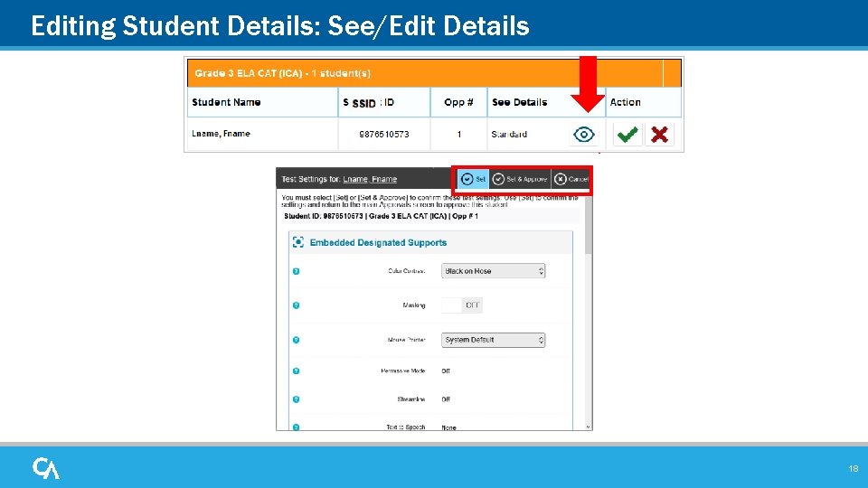Screen dimensions: 868x488
Task: Click the Standard text in See Details
Action: [509, 135]
